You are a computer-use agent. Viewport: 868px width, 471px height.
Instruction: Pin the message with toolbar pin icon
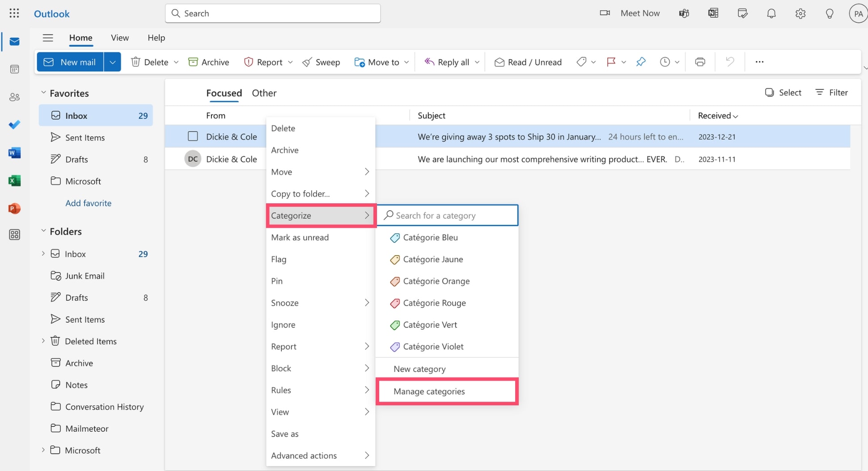[641, 62]
